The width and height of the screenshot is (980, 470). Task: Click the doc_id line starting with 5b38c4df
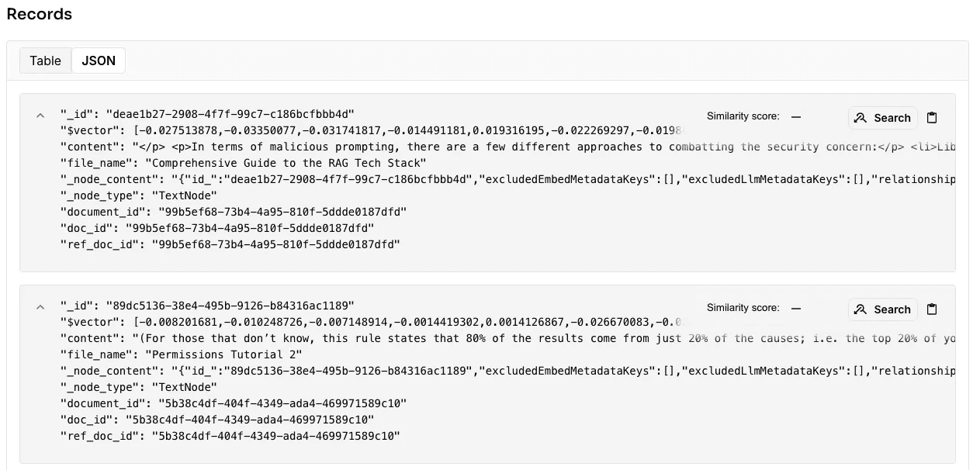click(x=217, y=420)
